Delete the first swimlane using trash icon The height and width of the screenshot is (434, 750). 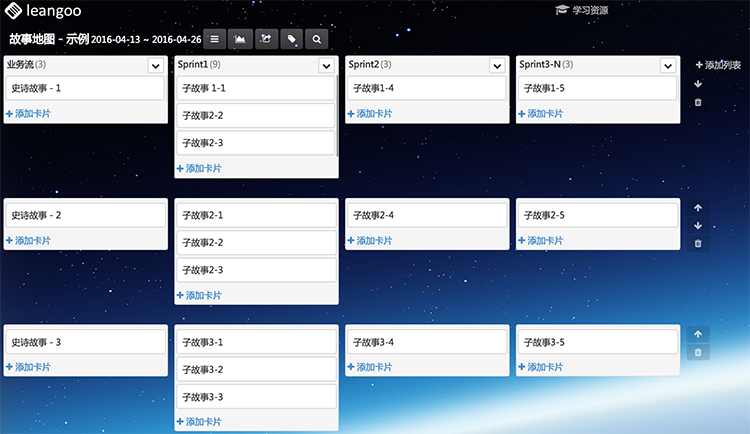click(698, 102)
